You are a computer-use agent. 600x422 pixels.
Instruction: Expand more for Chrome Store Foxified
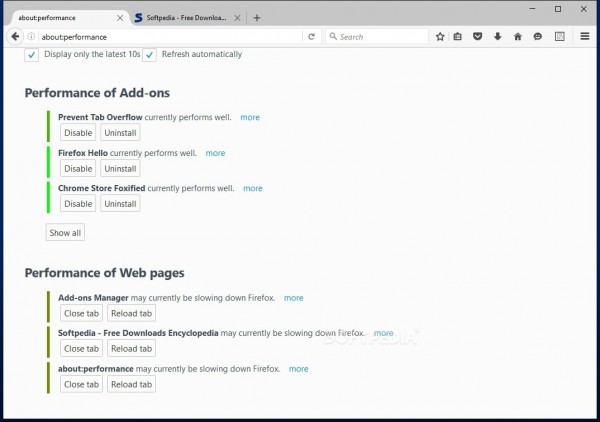tap(253, 188)
